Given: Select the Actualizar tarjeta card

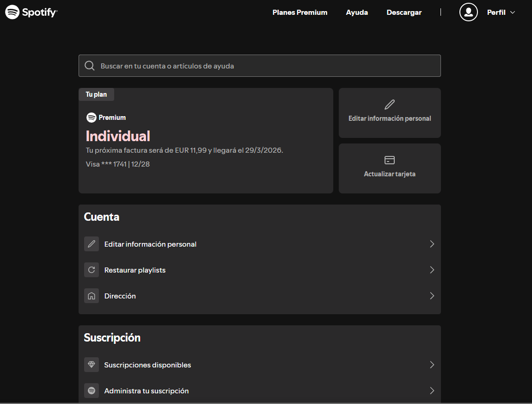Looking at the screenshot, I should 390,168.
